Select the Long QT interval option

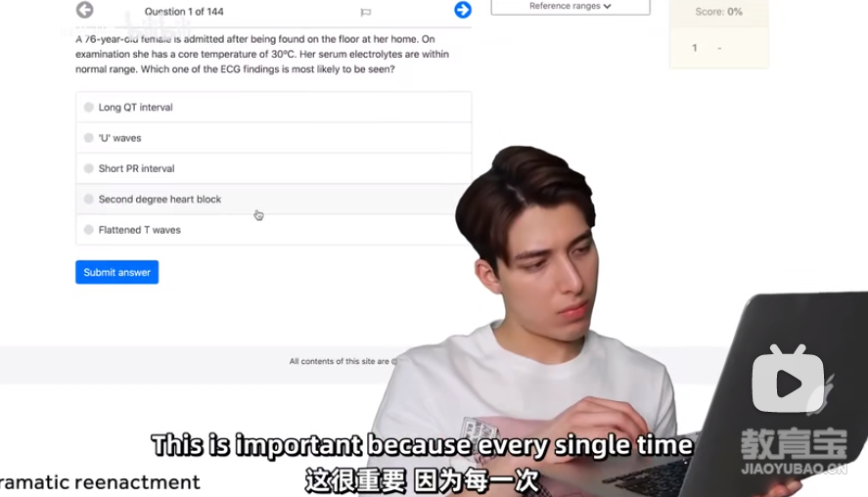click(273, 108)
